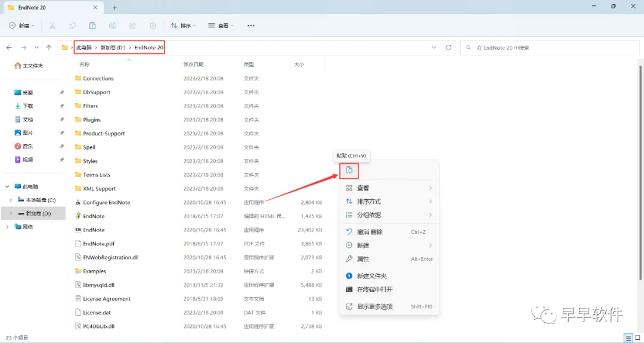Choose 撤消 删除 in context menu

(389, 232)
